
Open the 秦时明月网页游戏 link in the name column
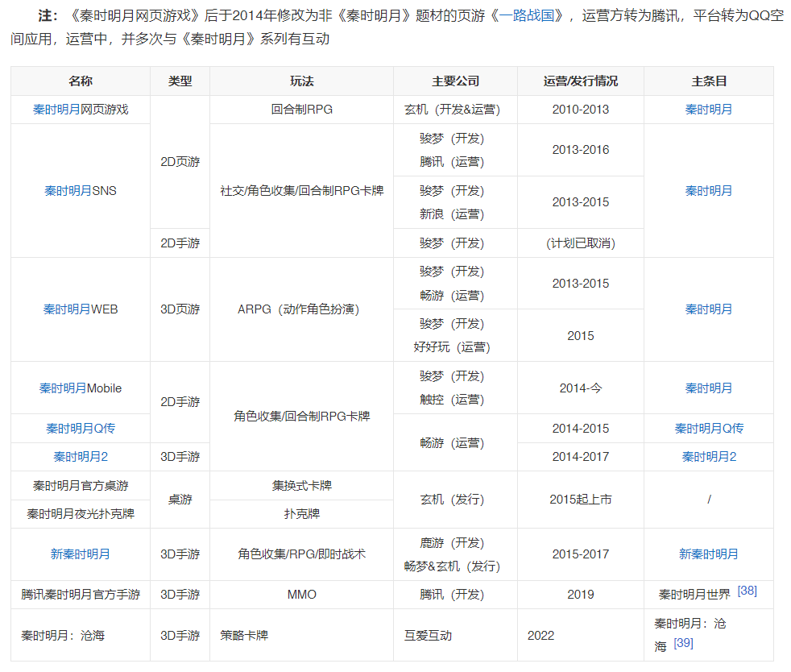(x=56, y=110)
